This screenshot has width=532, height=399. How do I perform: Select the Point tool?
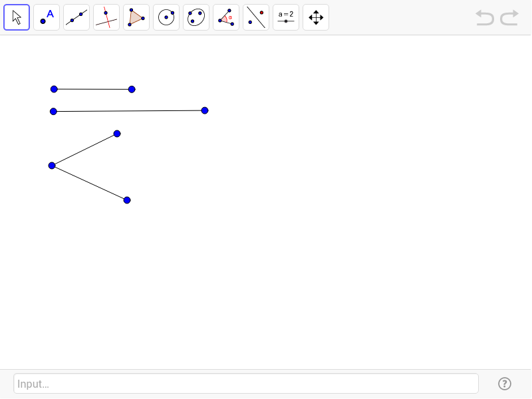coord(47,17)
